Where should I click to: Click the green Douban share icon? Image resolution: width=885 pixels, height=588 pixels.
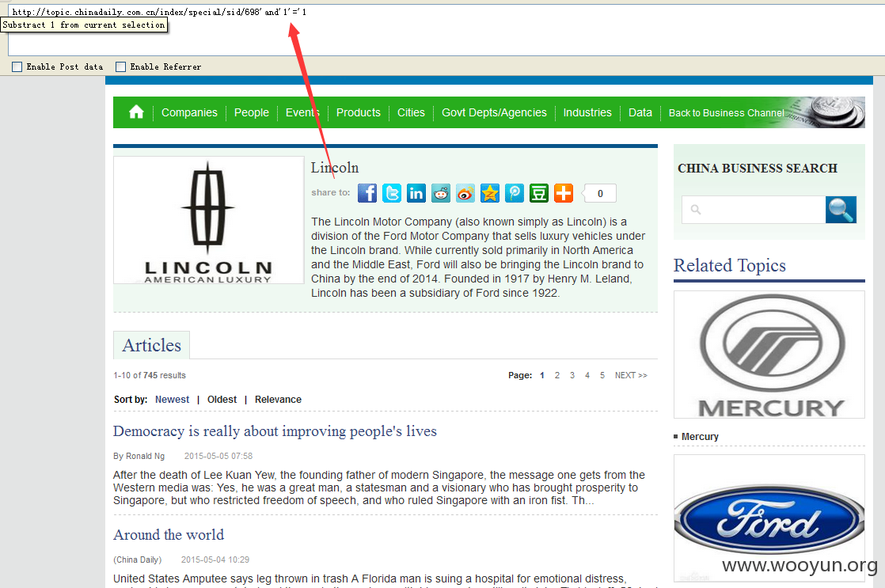pos(539,193)
